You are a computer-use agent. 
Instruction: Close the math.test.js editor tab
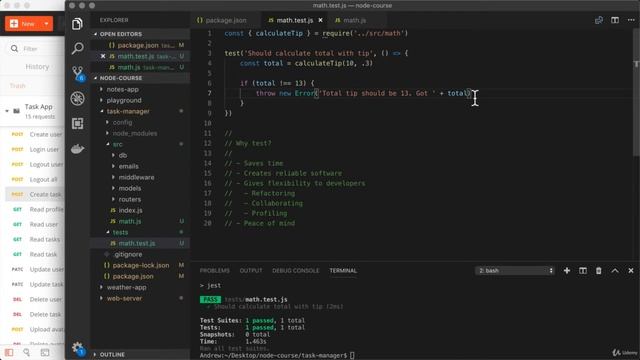320,20
